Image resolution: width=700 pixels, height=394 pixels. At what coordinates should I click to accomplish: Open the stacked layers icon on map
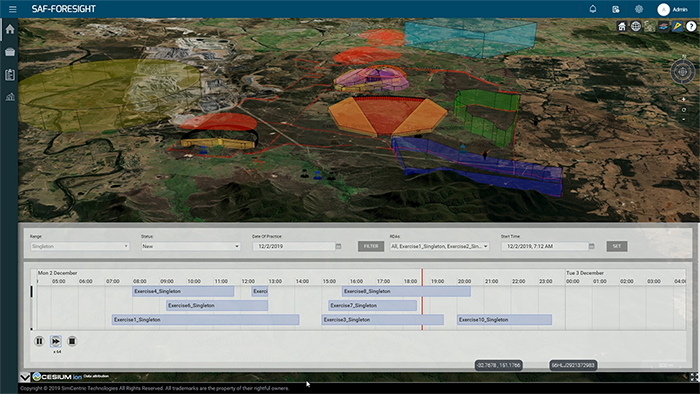point(663,26)
